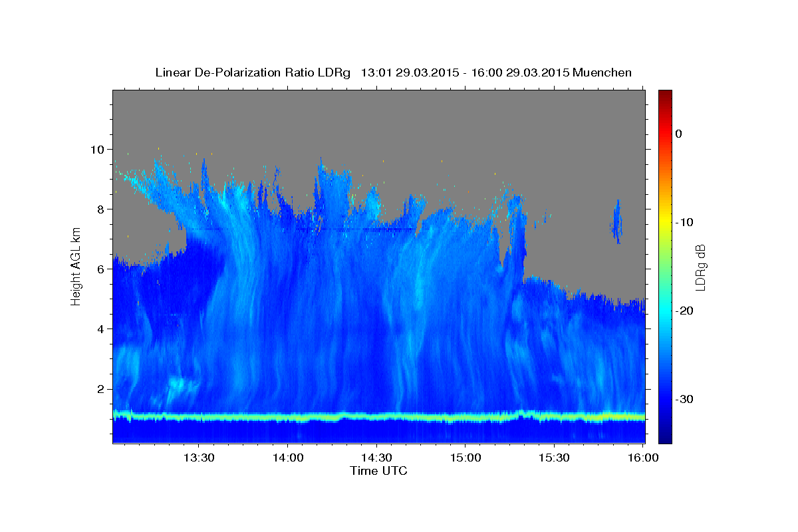Image resolution: width=798 pixels, height=532 pixels.
Task: Click the colorbar value -10
Action: [685, 222]
